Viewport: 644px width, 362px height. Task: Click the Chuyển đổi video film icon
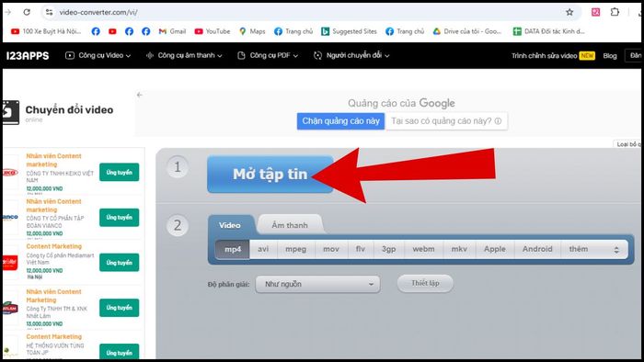coord(10,112)
